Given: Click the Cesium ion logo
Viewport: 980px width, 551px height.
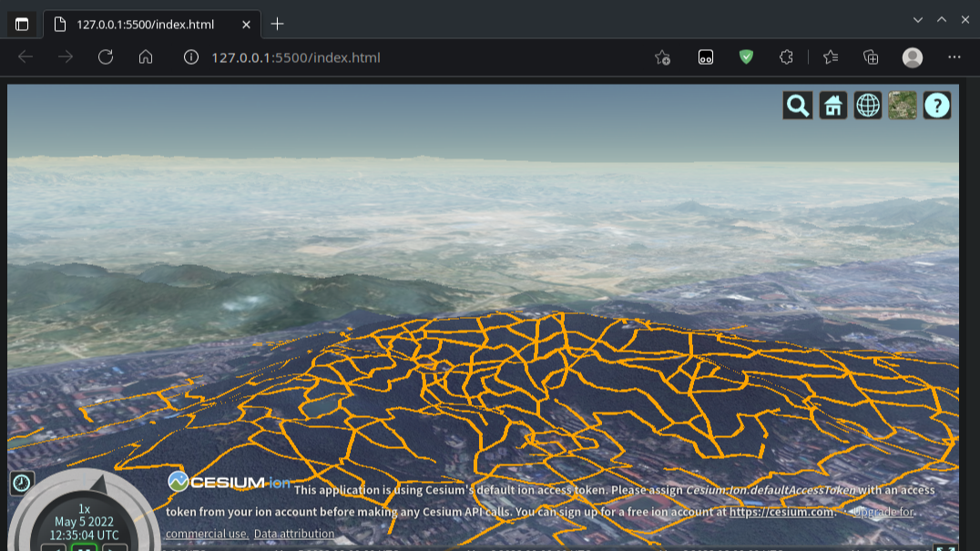Looking at the screenshot, I should tap(229, 482).
